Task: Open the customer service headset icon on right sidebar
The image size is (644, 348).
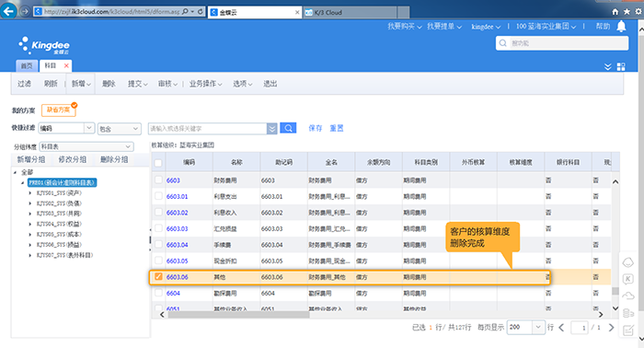Action: pyautogui.click(x=628, y=262)
